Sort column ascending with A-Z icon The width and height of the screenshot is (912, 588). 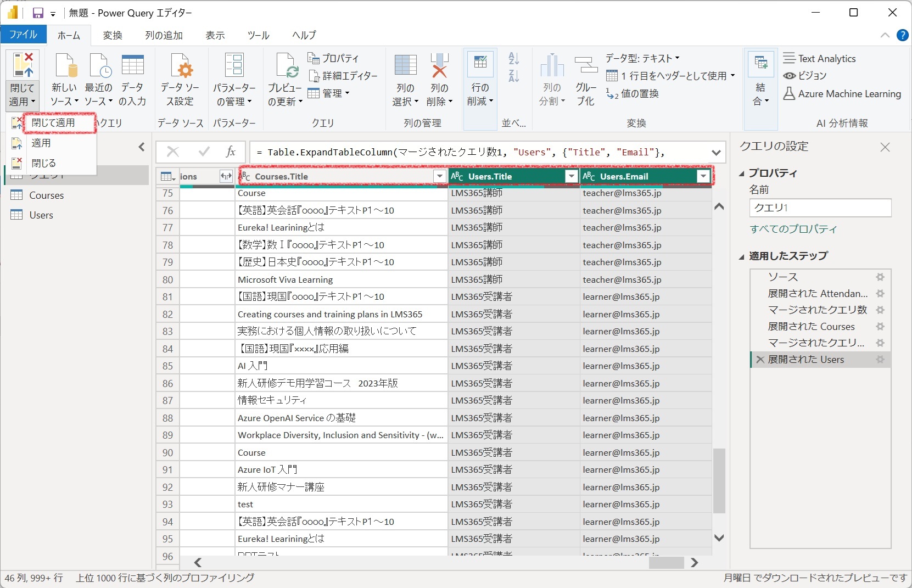pyautogui.click(x=513, y=58)
